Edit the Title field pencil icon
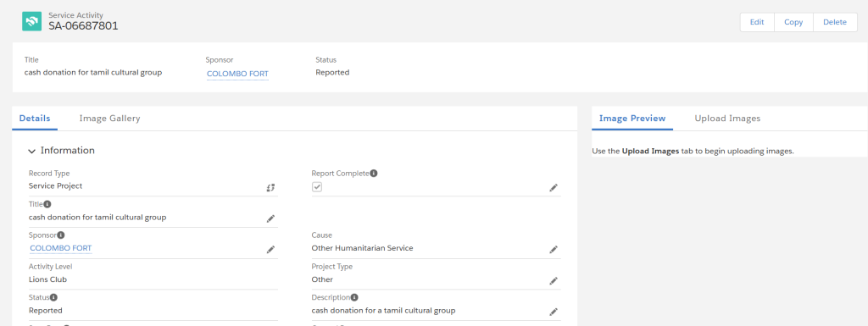This screenshot has width=868, height=326. 270,218
